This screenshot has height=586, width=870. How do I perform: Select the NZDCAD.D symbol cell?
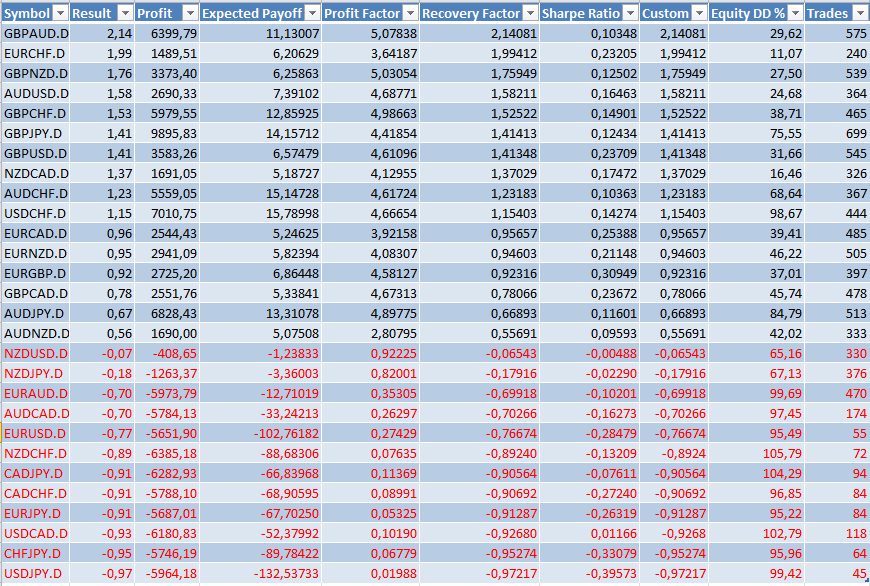click(35, 173)
